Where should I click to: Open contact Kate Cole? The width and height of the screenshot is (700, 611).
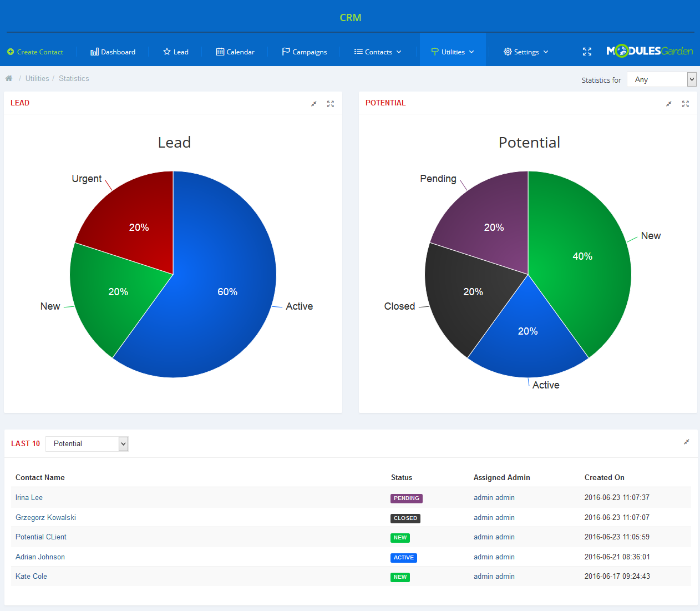coord(31,576)
